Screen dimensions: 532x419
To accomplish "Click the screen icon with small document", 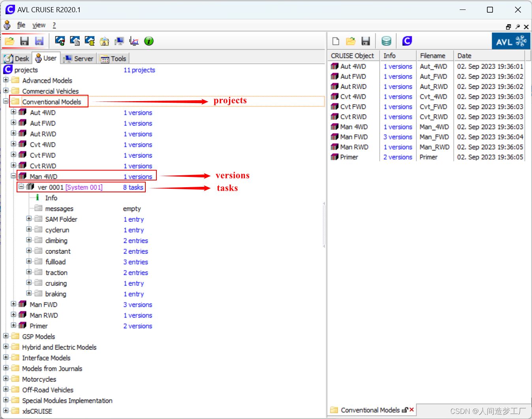I will [x=75, y=41].
